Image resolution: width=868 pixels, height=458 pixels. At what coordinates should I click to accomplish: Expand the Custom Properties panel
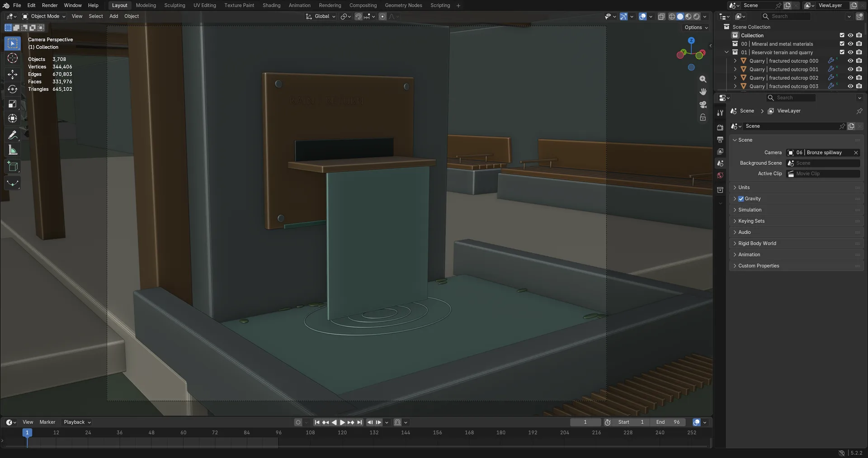[796, 266]
